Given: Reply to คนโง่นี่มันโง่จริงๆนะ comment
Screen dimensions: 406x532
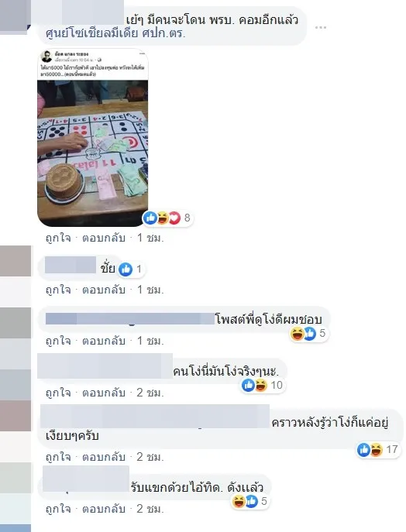Looking at the screenshot, I should tap(104, 393).
